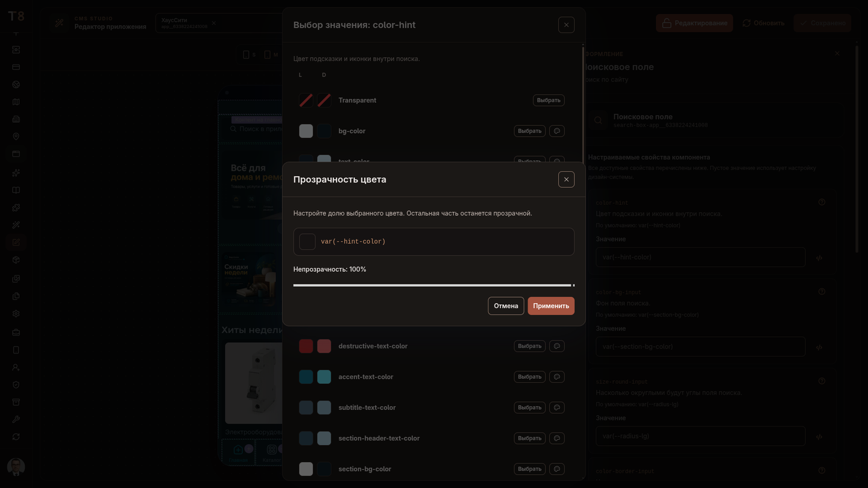Click the location pin icon in the sidebar

pos(16,137)
